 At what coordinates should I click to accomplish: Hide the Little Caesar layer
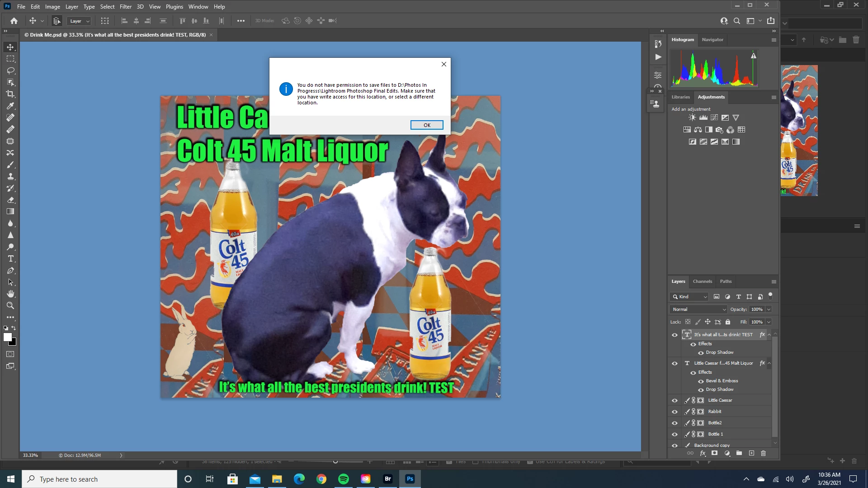click(675, 400)
